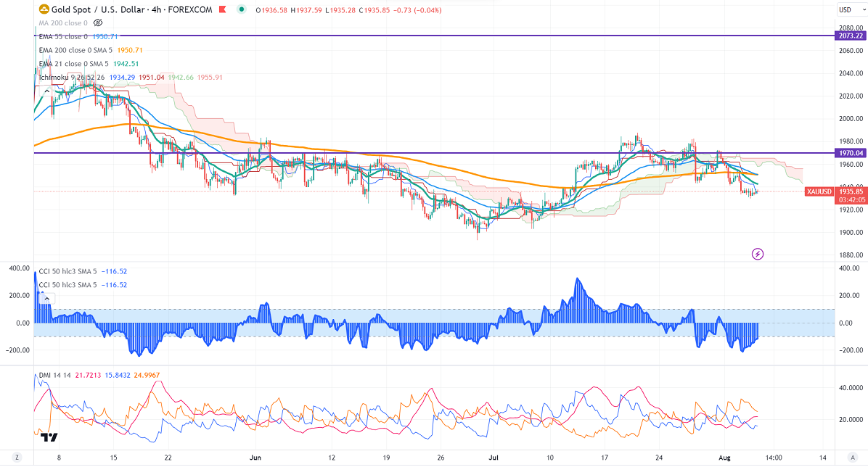This screenshot has height=467, width=868.
Task: Select the Ichimoku 9 26 52 26 legend
Action: 71,78
